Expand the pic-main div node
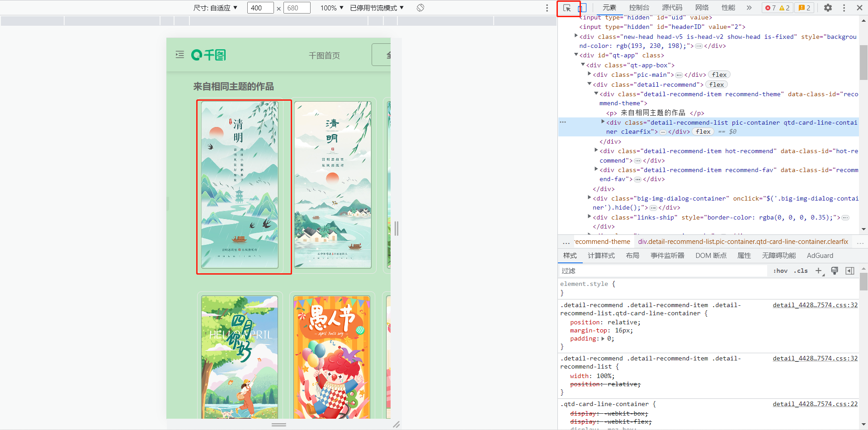The image size is (868, 430). tap(590, 74)
